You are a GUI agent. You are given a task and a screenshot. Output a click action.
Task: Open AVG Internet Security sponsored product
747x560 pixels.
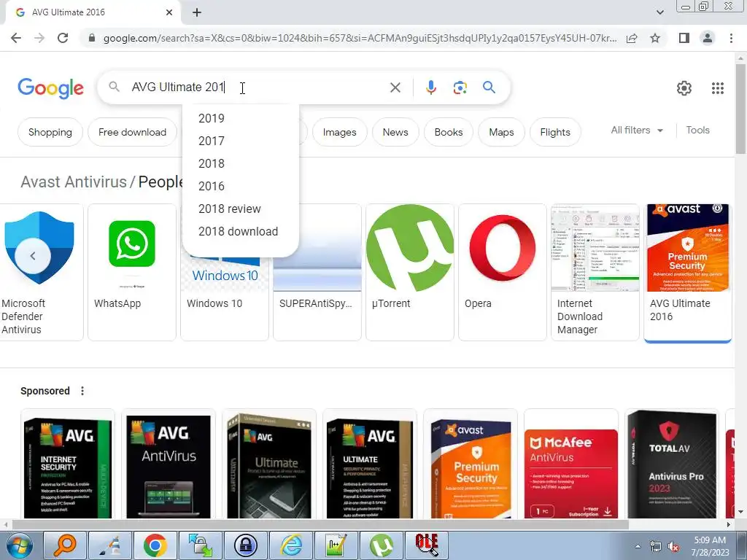tap(68, 464)
